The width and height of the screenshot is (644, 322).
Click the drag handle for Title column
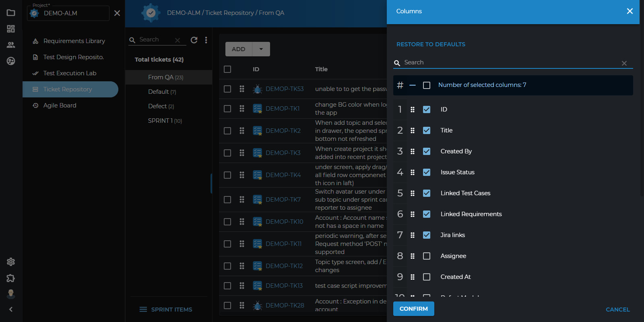pyautogui.click(x=413, y=130)
